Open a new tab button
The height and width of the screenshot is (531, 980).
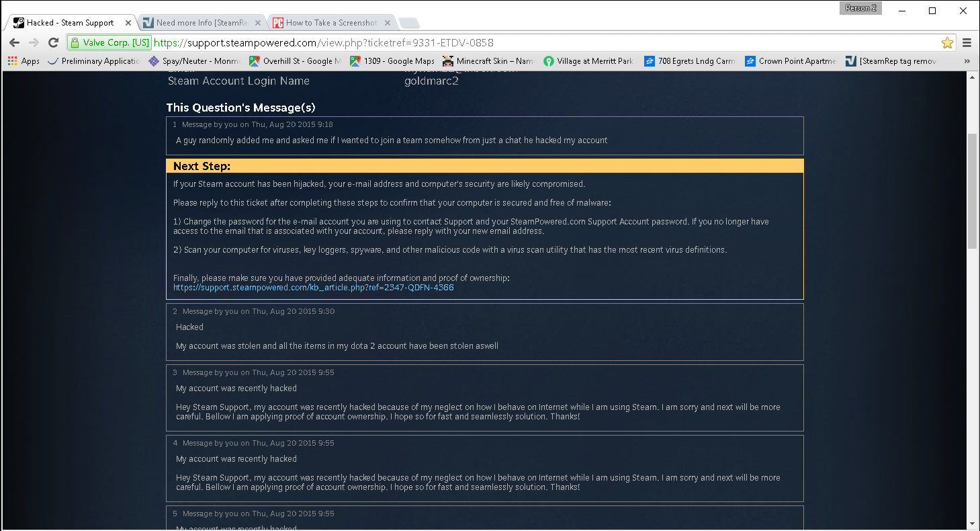click(408, 24)
